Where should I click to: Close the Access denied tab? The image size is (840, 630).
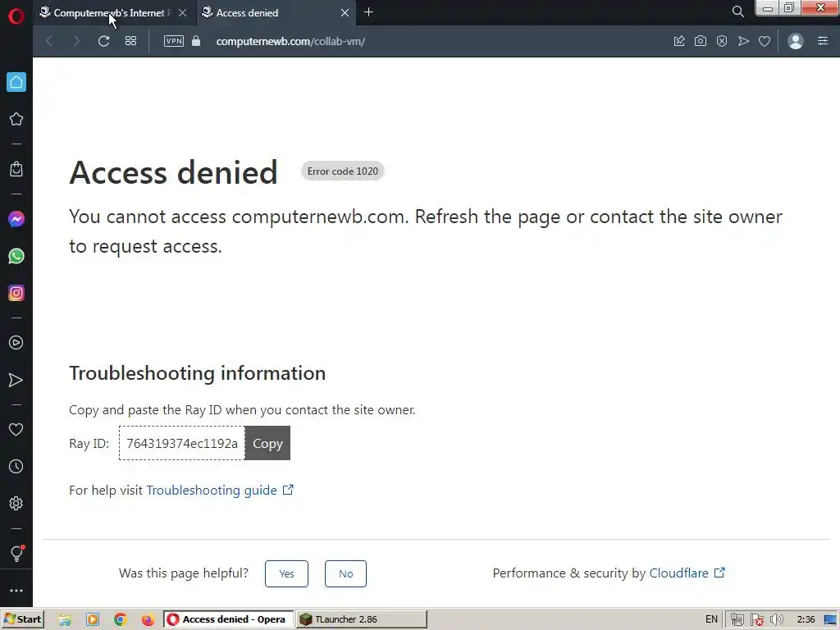[x=345, y=12]
